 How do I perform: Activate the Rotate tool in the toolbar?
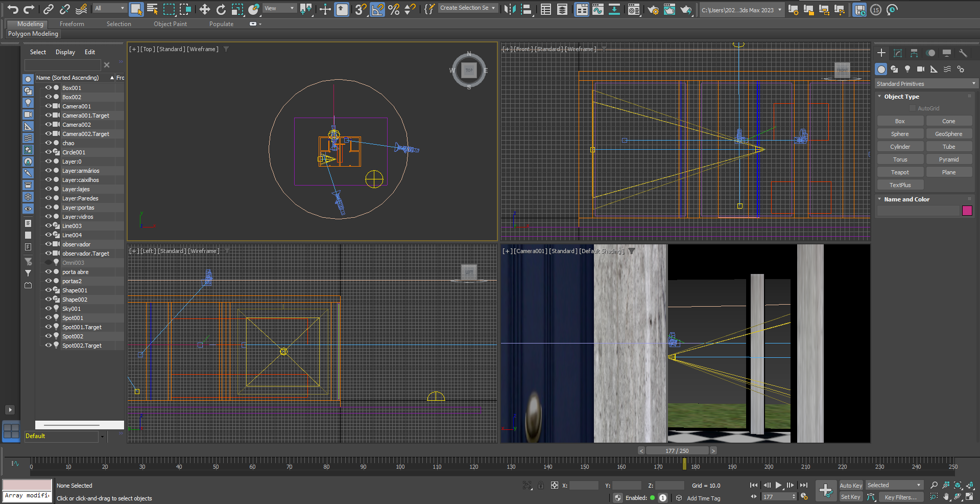point(221,9)
